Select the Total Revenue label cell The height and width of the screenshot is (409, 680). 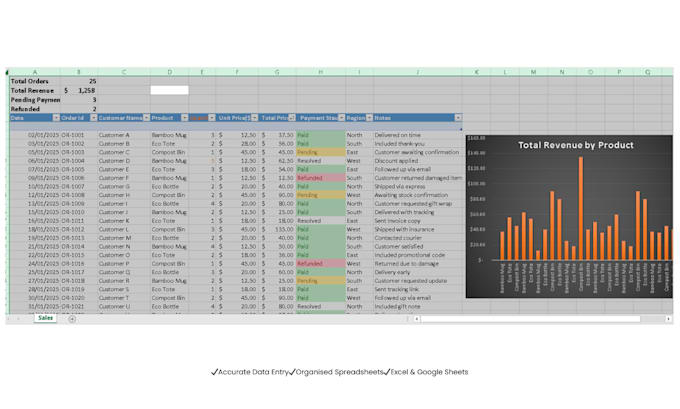pyautogui.click(x=35, y=91)
